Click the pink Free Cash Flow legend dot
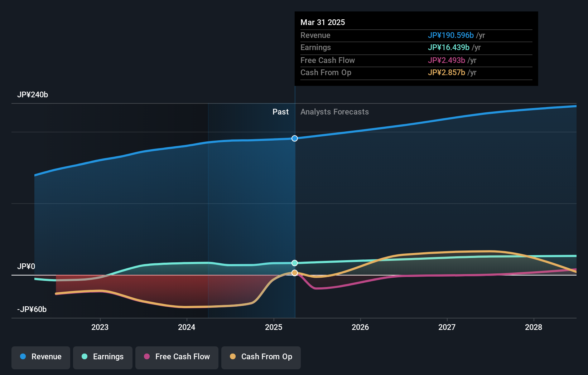 point(147,356)
